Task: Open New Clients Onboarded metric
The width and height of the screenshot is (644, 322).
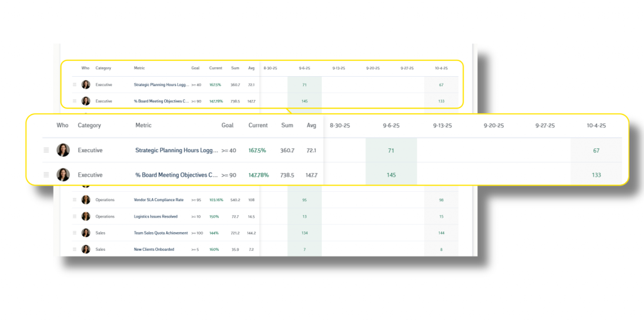Action: tap(154, 249)
